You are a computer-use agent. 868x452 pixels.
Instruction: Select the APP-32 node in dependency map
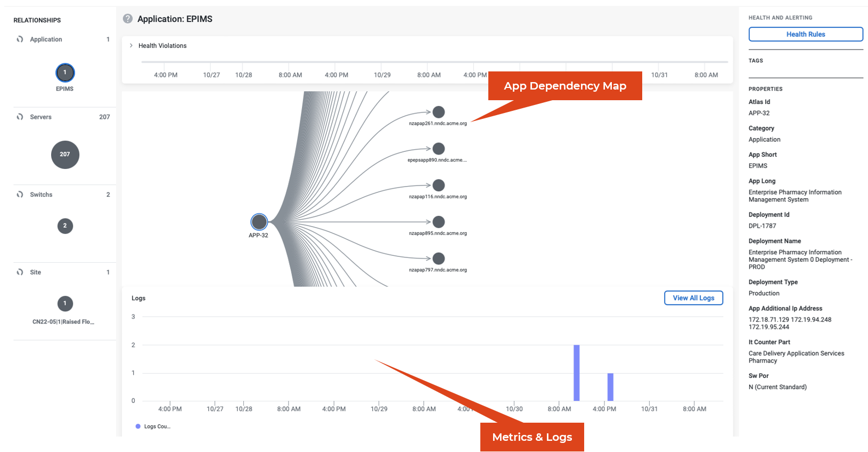259,222
